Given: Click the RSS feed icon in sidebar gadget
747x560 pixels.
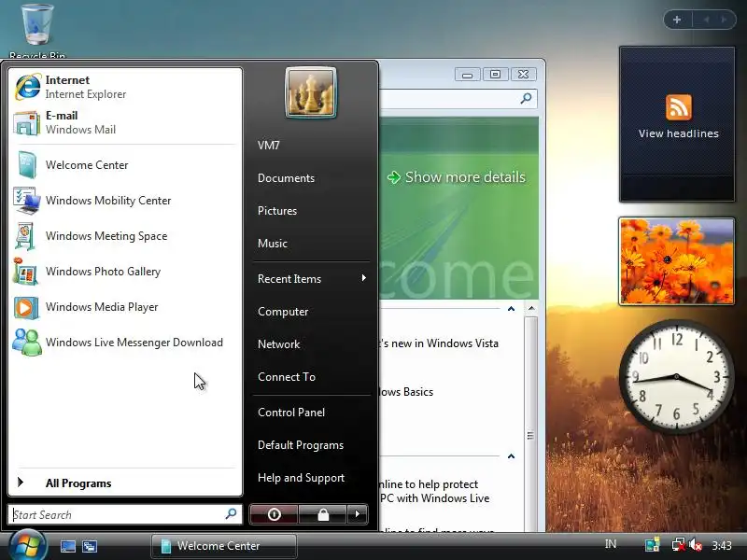Looking at the screenshot, I should pos(679,107).
